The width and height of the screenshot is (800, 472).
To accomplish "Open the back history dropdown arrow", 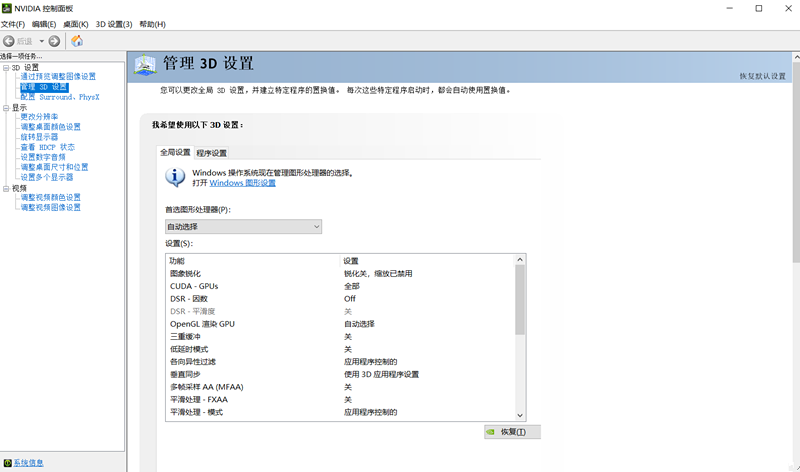I will pyautogui.click(x=41, y=41).
